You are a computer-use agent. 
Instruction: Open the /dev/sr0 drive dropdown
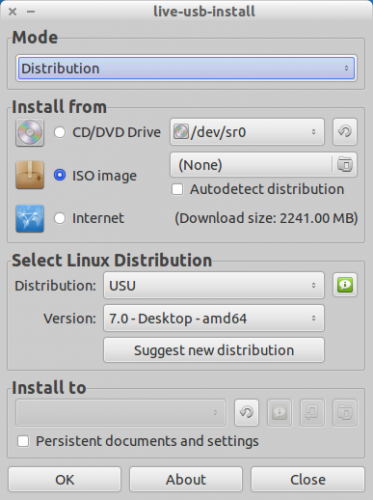[x=247, y=132]
